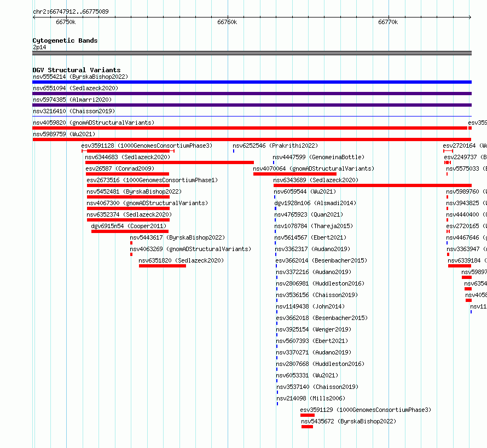Click nsv1078784 (Thareja2015) label
The image size is (487, 448).
tap(314, 226)
